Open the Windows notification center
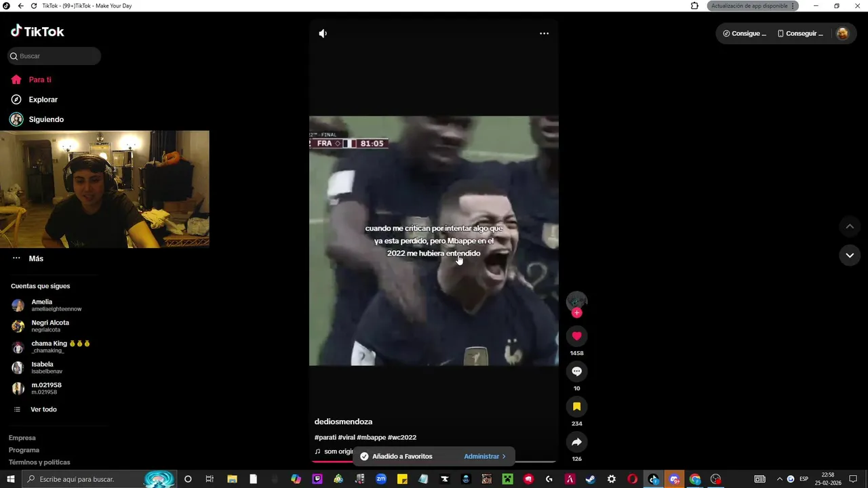 tap(853, 479)
